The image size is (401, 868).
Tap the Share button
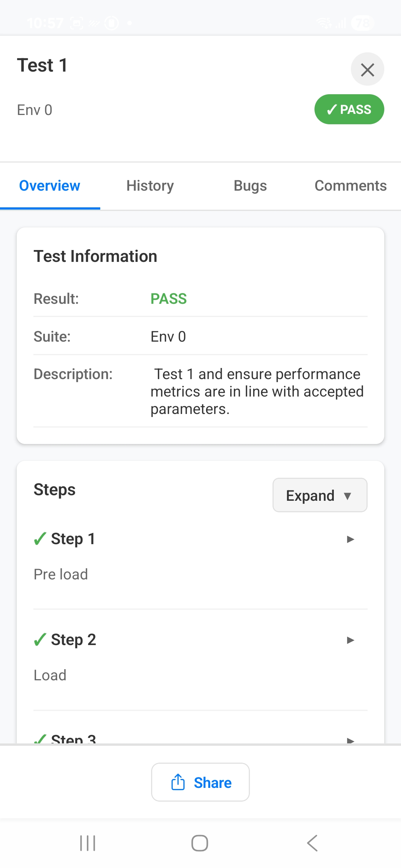[200, 782]
